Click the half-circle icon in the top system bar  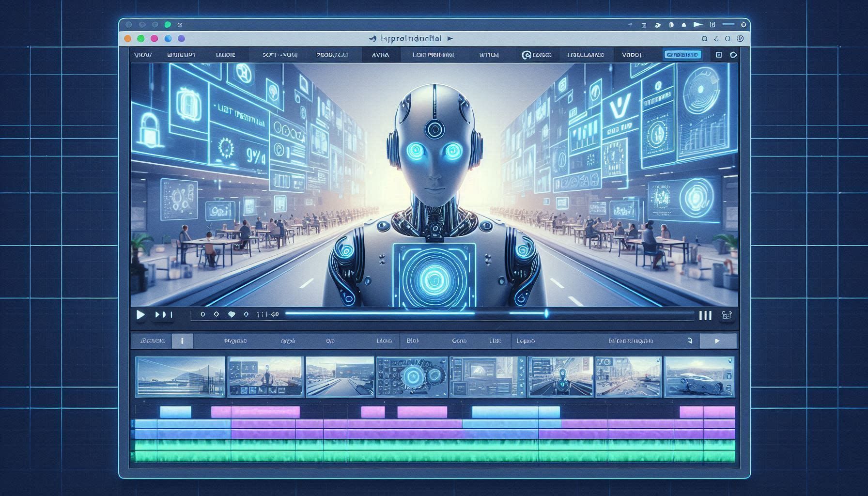[671, 25]
